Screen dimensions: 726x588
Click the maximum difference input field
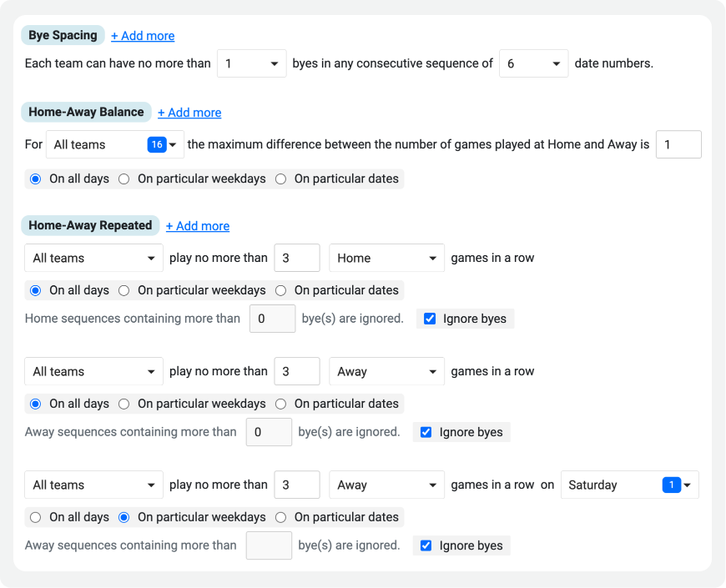click(x=678, y=145)
